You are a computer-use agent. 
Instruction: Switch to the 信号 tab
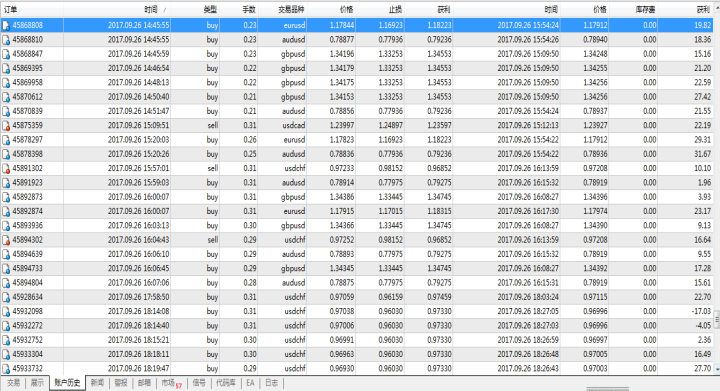coord(199,383)
